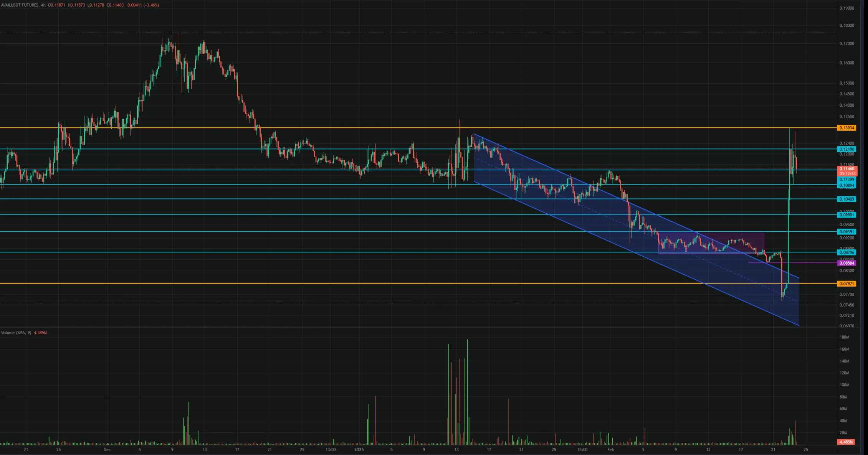Click the red 4.485M volume axis label
This screenshot has height=455, width=868.
tap(846, 442)
